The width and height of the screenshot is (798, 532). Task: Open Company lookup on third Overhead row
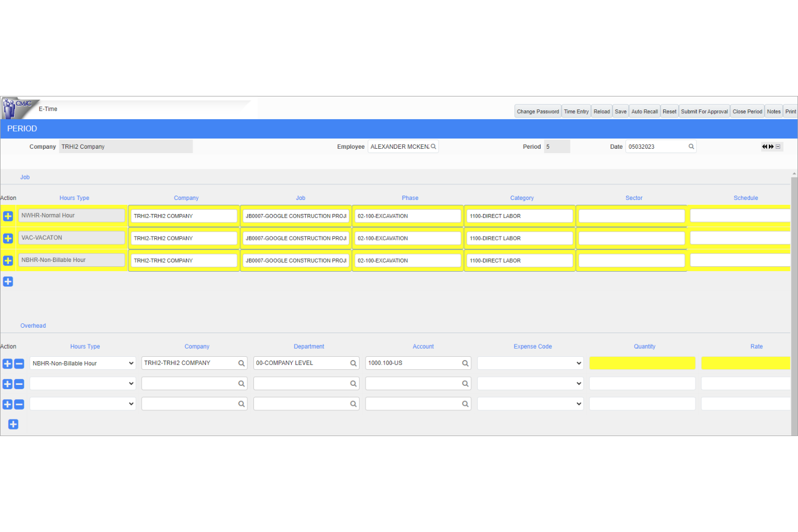[242, 404]
